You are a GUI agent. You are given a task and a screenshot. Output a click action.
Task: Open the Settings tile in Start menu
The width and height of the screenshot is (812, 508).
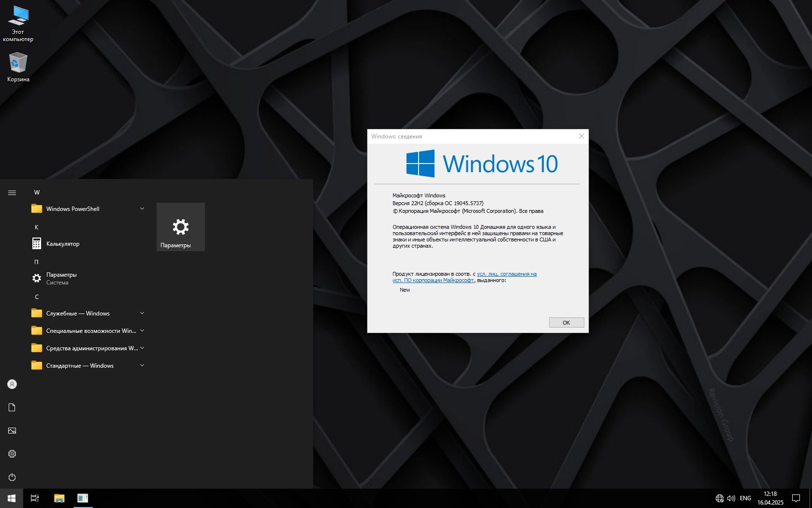[180, 227]
